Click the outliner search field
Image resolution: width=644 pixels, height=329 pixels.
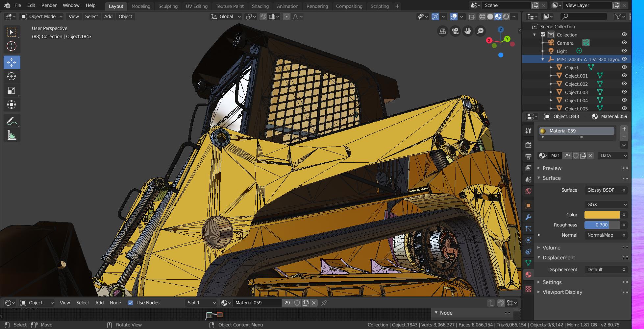pos(583,16)
